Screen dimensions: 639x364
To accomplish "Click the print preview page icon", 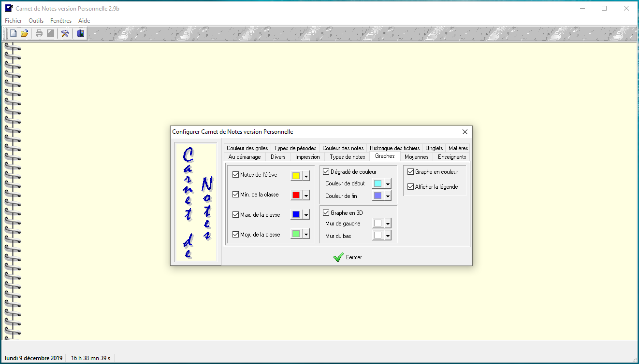I will point(50,33).
